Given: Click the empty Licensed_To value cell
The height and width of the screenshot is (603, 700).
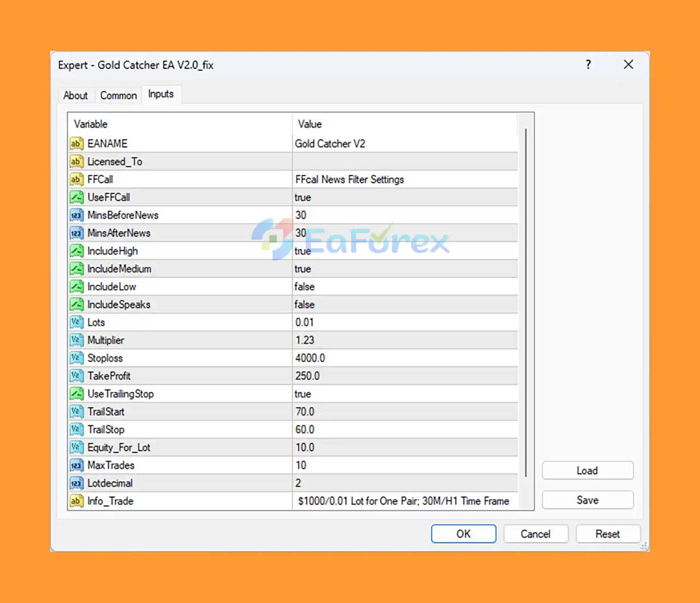Looking at the screenshot, I should point(405,162).
